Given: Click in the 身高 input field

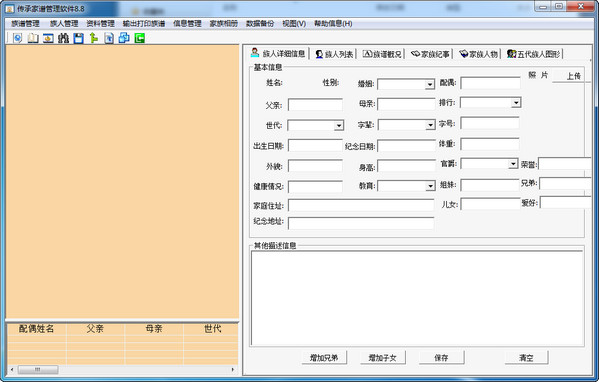Looking at the screenshot, I should coord(406,166).
